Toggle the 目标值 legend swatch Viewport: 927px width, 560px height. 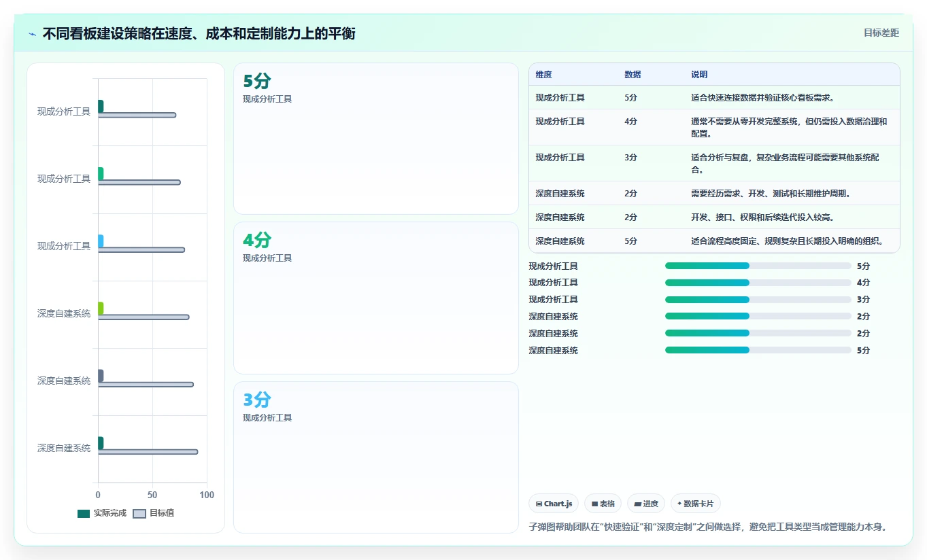coord(139,514)
